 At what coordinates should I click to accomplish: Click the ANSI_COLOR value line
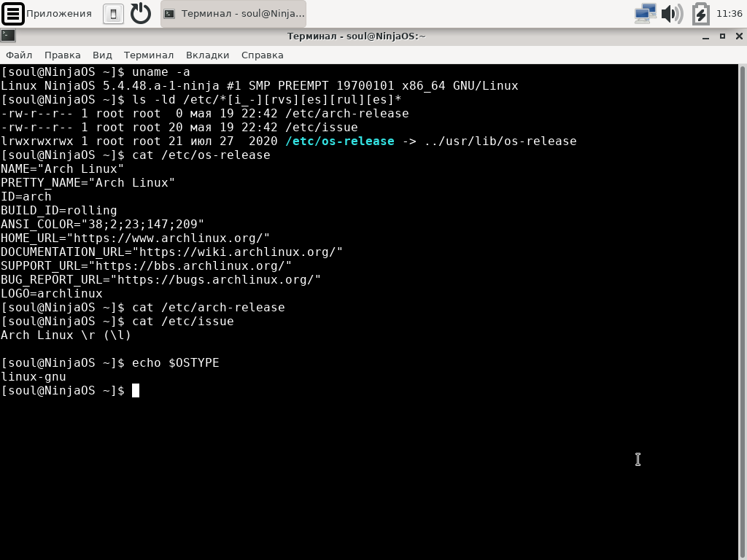point(102,225)
